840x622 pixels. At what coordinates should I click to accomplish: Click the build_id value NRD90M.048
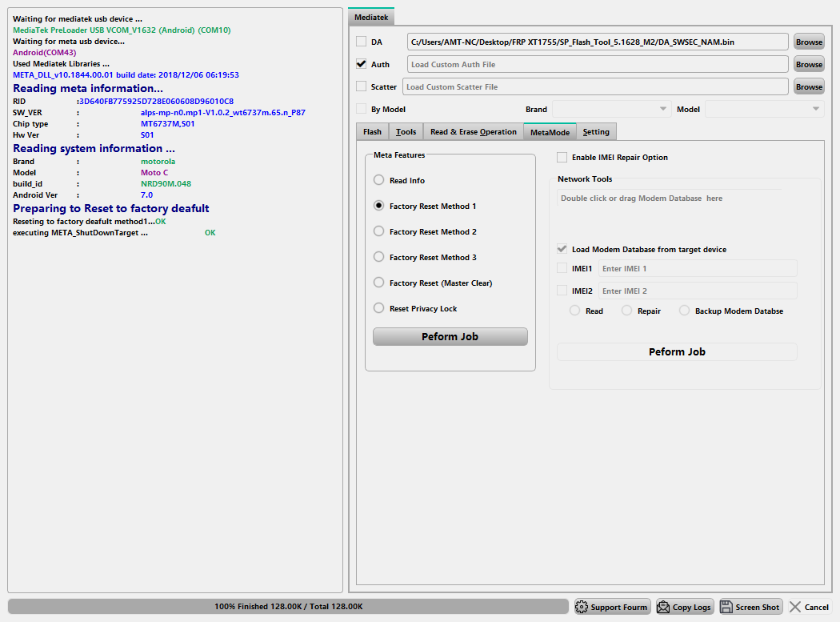click(x=166, y=184)
